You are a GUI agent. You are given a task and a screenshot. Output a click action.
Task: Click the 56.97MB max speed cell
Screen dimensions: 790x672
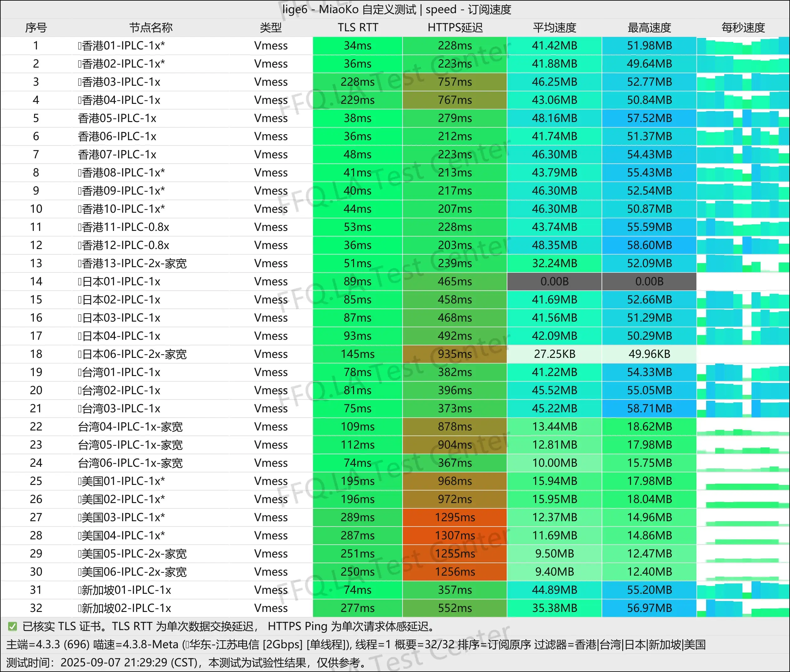pyautogui.click(x=649, y=608)
